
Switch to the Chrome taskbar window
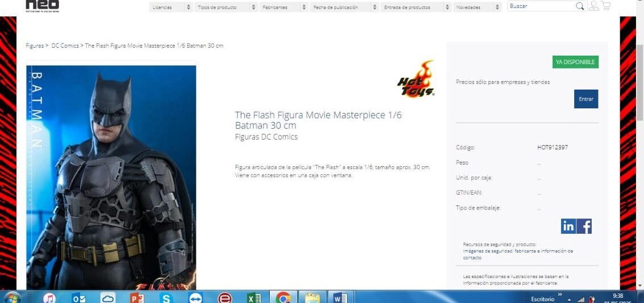point(283,298)
